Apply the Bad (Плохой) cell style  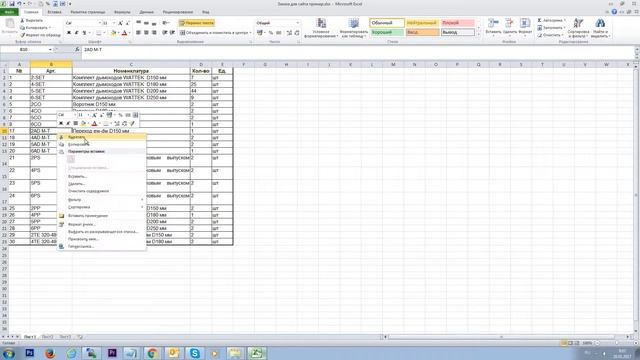[x=458, y=23]
